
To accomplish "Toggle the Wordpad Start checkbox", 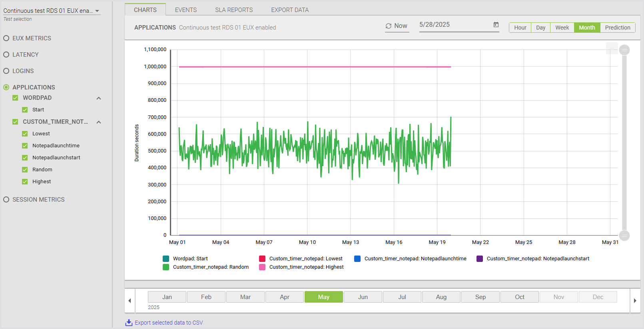I will tap(25, 110).
